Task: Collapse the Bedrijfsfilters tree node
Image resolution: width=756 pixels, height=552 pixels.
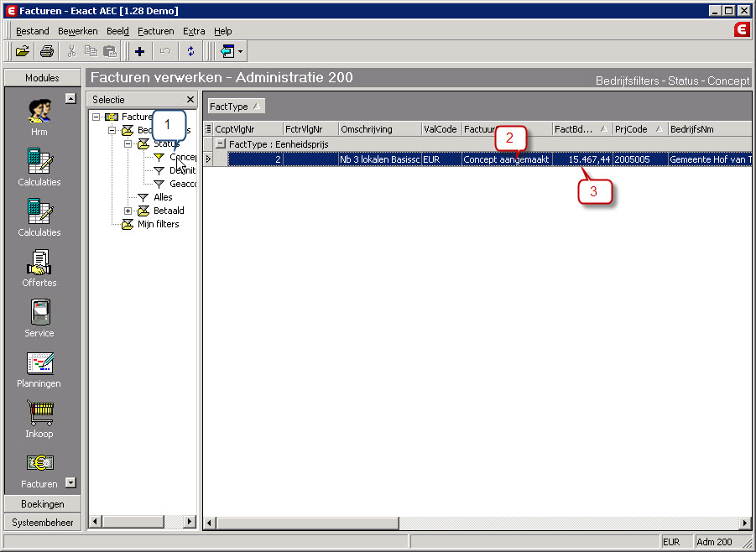Action: (112, 130)
